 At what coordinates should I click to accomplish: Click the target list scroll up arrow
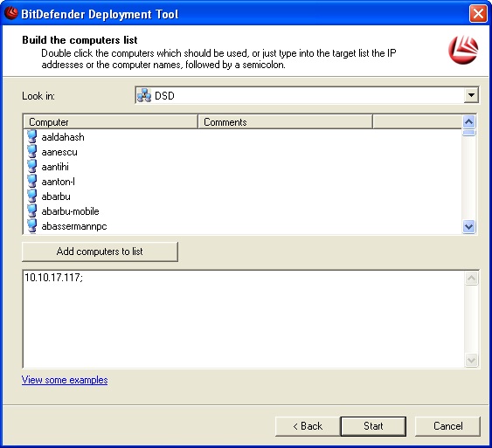click(471, 278)
